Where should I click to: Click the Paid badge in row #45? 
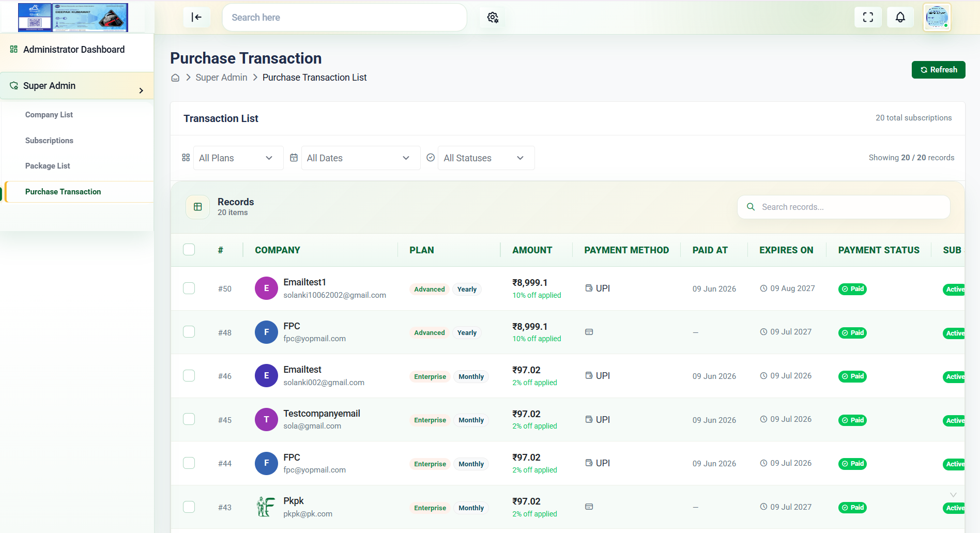click(x=852, y=420)
